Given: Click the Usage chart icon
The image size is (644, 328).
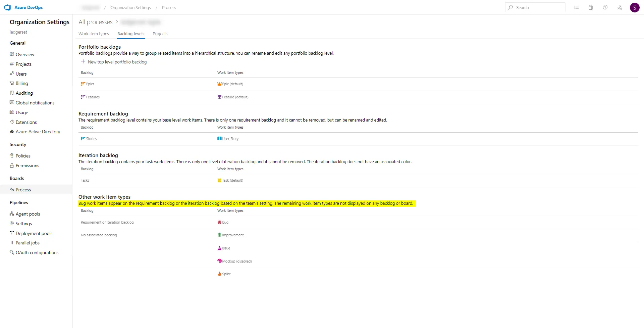Looking at the screenshot, I should point(12,112).
